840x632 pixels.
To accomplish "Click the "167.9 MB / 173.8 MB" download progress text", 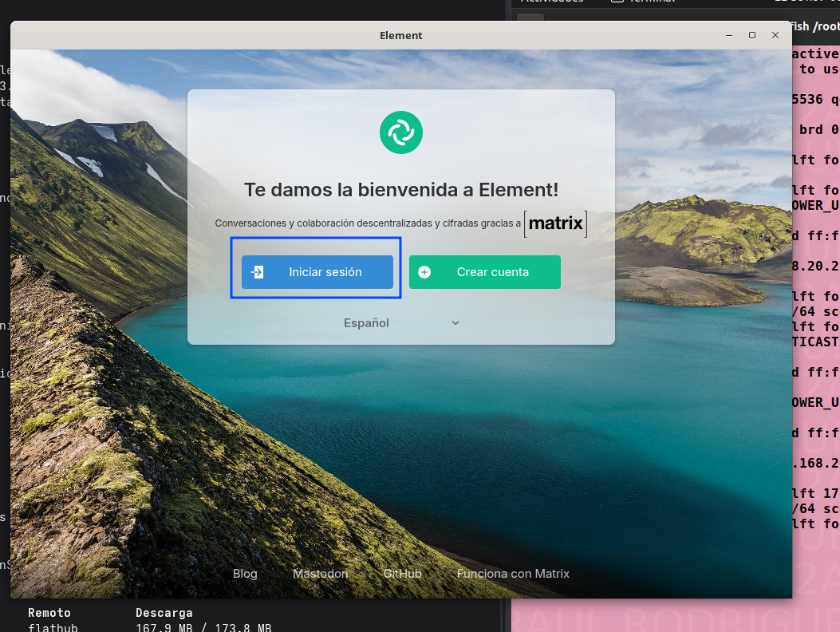I will point(203,627).
